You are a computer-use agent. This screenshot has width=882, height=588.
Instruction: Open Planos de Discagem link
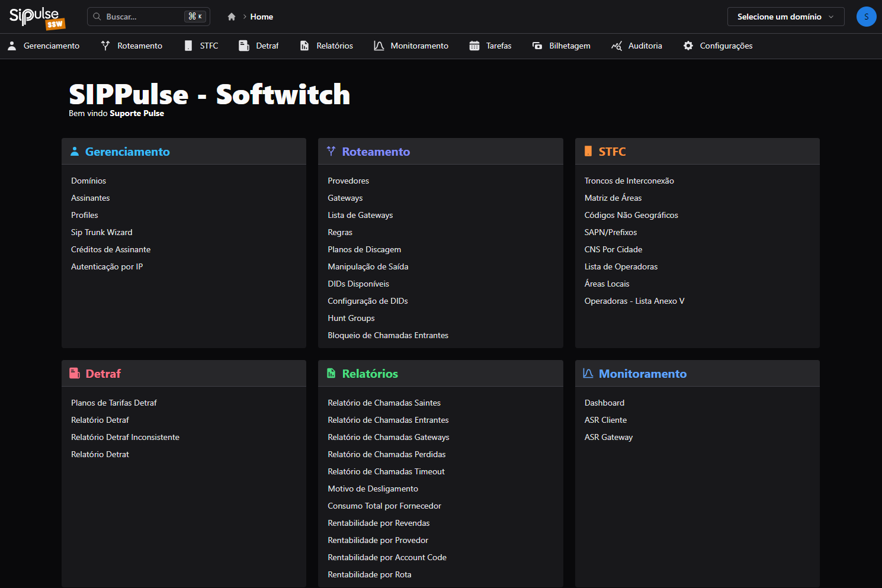click(x=364, y=249)
